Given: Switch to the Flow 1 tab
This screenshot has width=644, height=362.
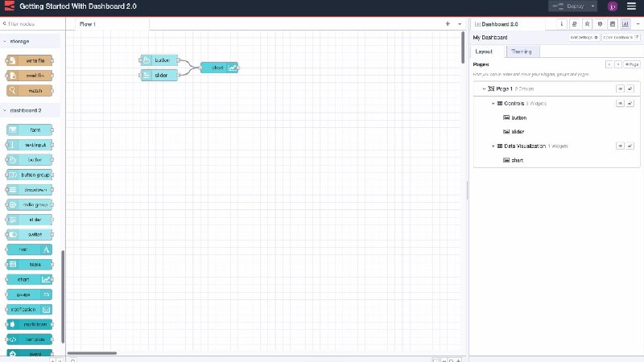Looking at the screenshot, I should [x=112, y=24].
